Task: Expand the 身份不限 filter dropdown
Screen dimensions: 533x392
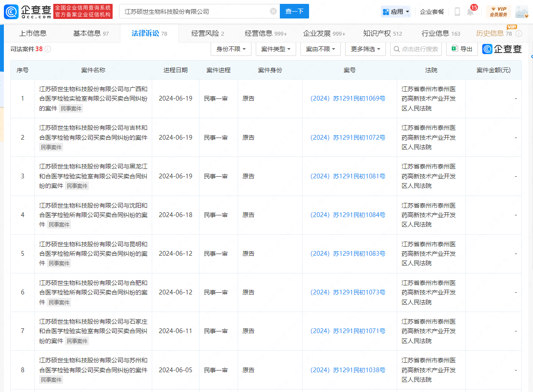Action: 231,49
